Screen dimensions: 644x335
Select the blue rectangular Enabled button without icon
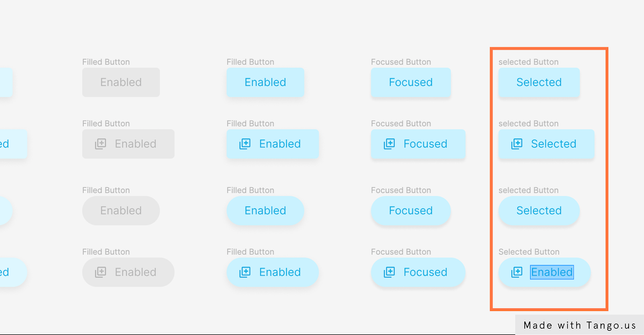pos(265,82)
